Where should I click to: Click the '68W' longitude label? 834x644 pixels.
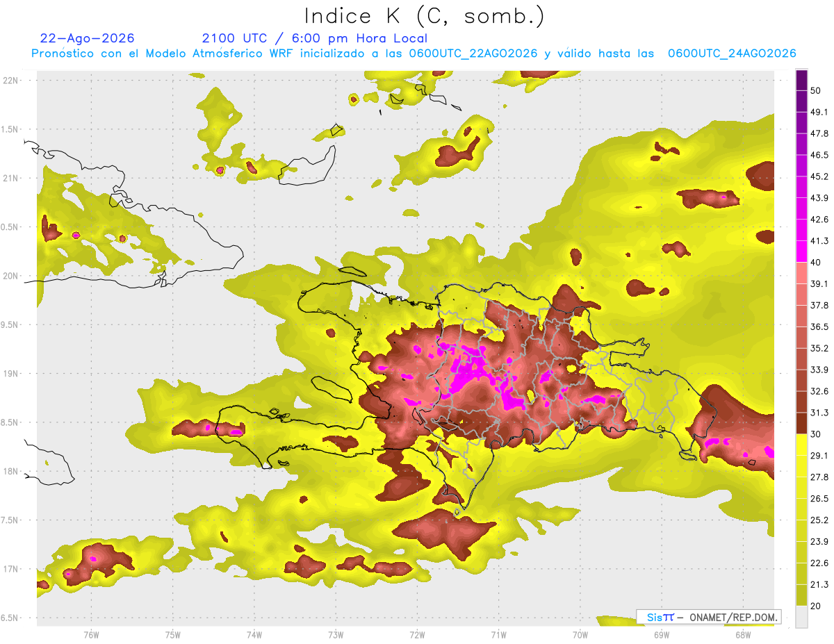tap(743, 634)
